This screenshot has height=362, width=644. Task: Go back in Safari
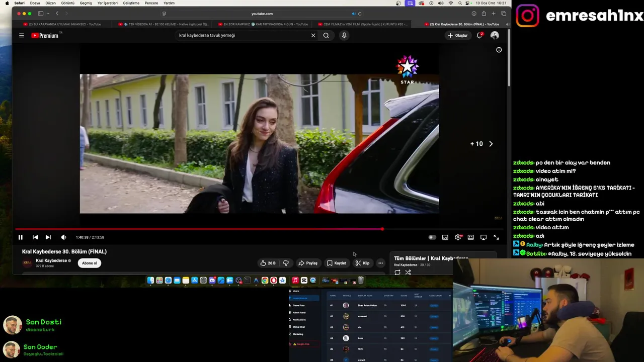coord(57,14)
